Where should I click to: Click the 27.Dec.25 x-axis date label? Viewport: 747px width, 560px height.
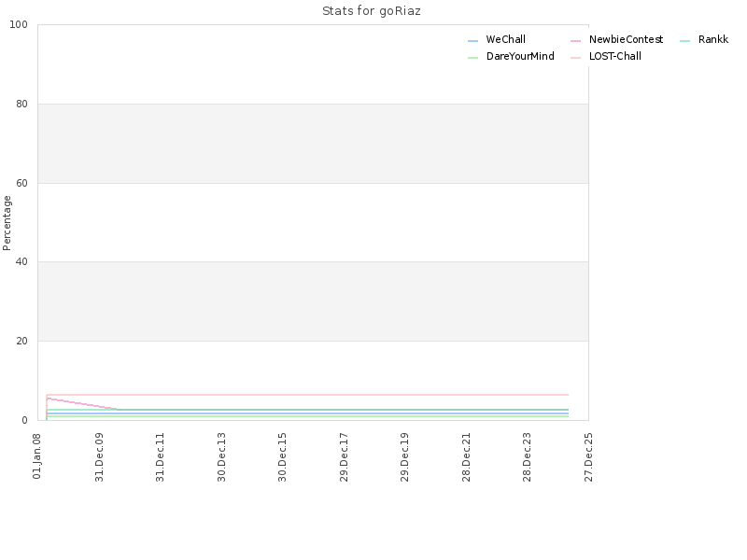(588, 457)
